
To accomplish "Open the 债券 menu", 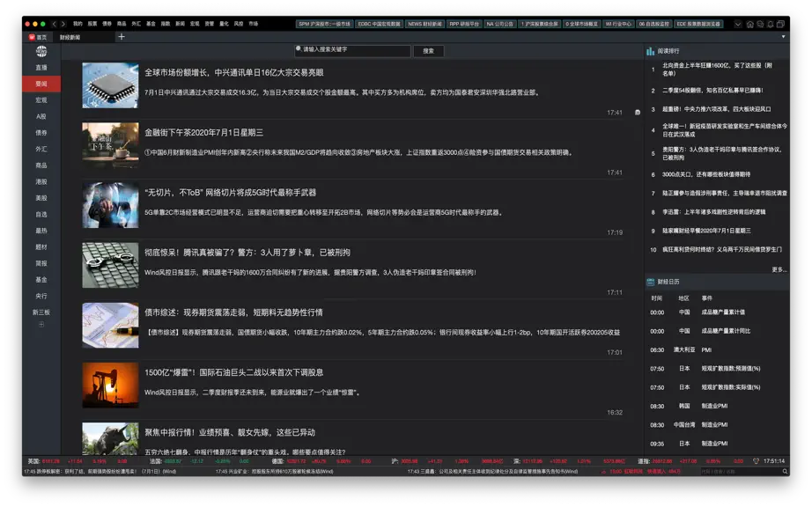I will (x=107, y=24).
